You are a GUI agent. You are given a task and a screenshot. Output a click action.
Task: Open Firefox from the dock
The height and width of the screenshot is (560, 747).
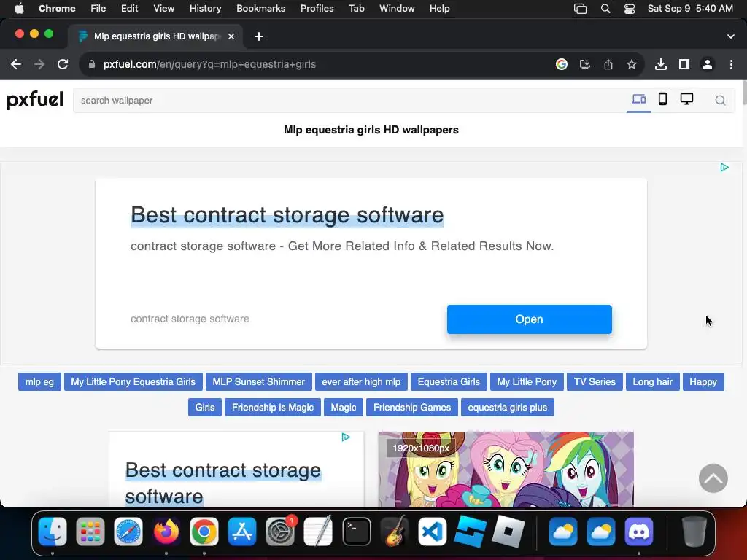[x=166, y=532]
